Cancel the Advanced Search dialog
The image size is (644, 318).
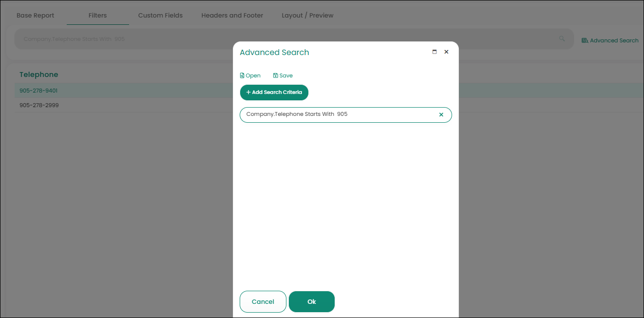[x=263, y=302]
